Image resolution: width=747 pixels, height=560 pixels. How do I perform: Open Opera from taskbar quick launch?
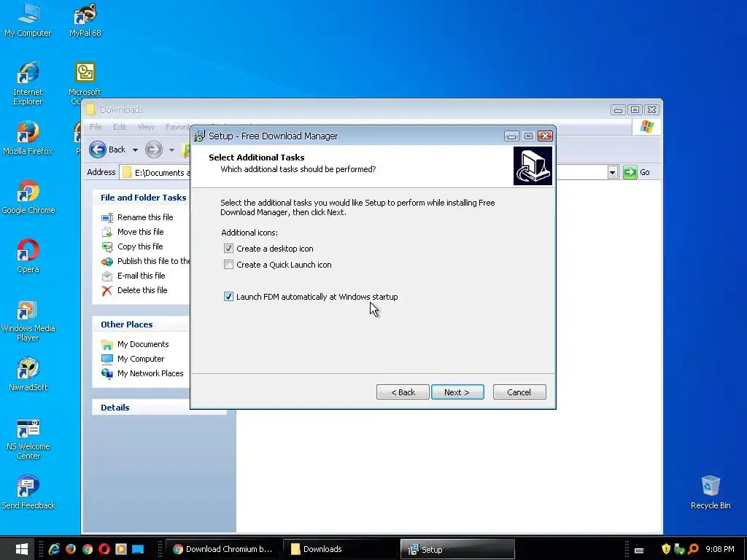click(104, 549)
